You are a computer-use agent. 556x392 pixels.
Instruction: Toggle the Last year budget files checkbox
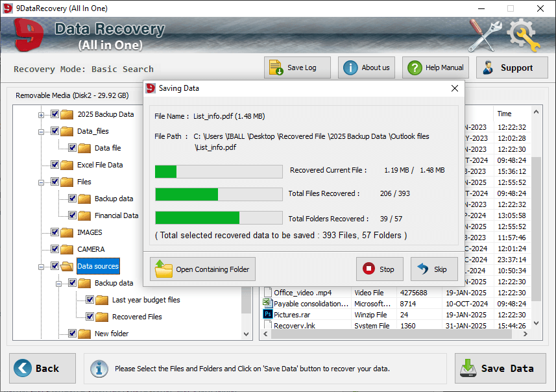90,299
